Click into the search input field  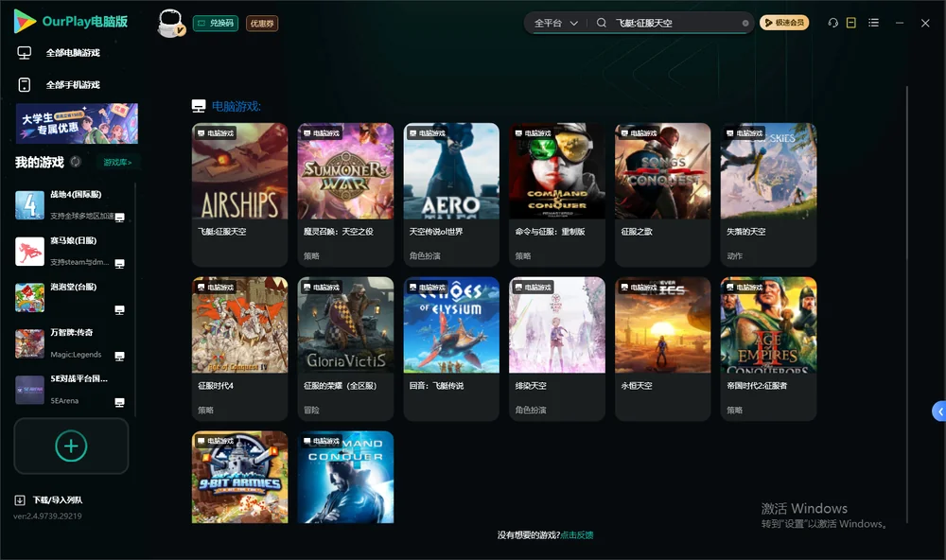pos(675,23)
